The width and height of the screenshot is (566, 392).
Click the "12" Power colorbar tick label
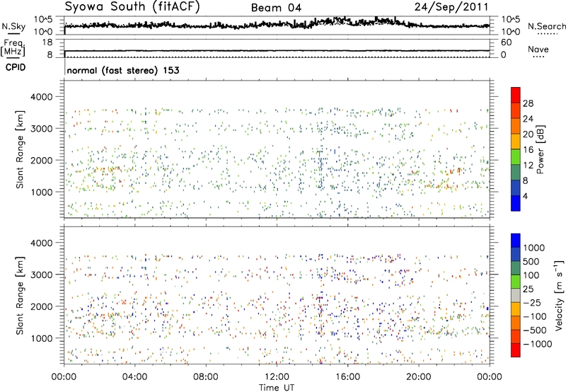coord(528,166)
